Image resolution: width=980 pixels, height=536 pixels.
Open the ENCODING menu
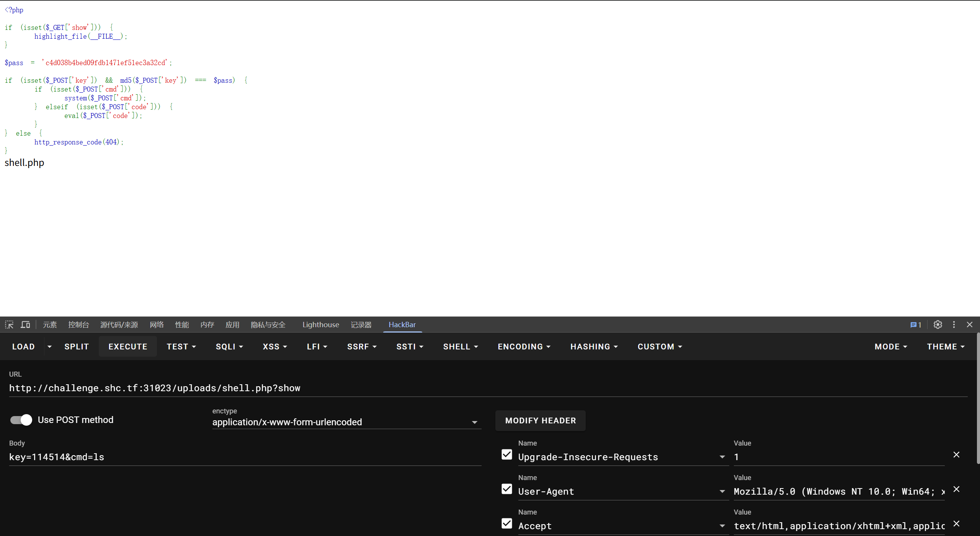pos(524,346)
